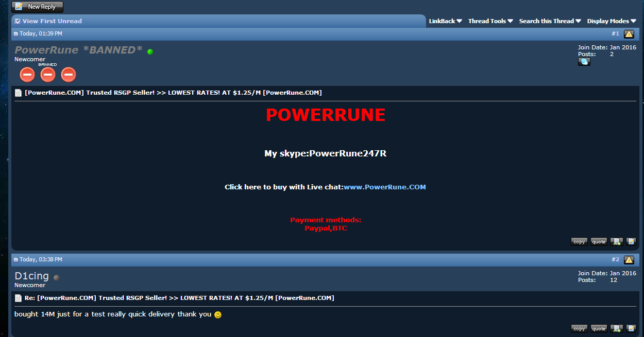Click D1cing's gray offline status dot

pyautogui.click(x=57, y=278)
